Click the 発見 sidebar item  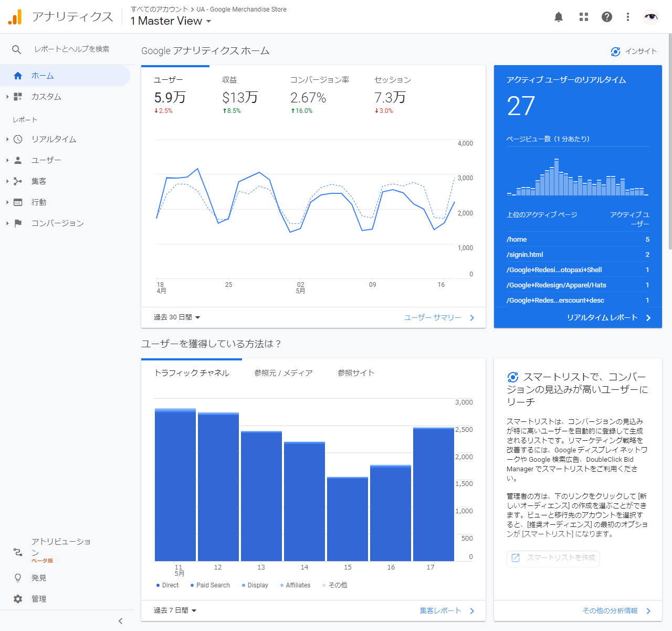click(39, 578)
